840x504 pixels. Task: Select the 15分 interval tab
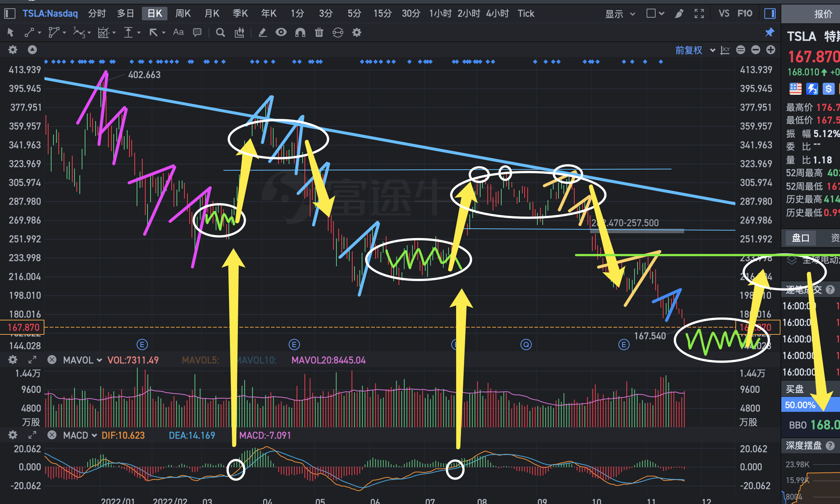coord(382,14)
